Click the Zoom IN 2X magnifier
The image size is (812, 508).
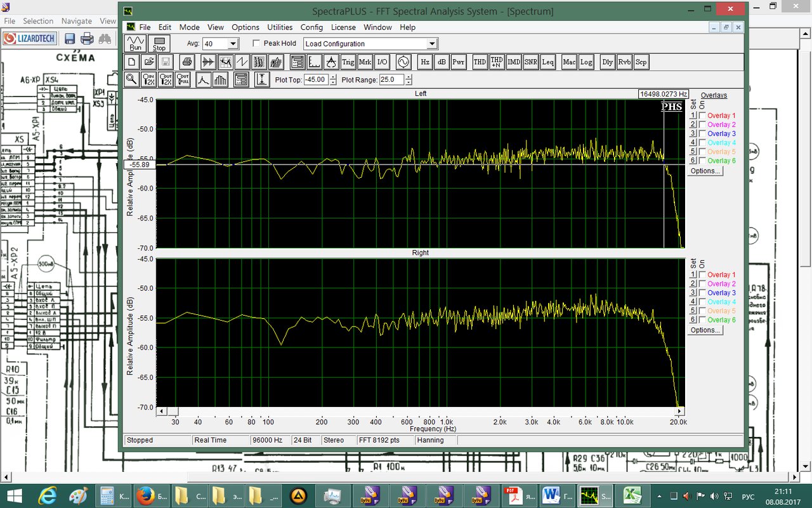pos(149,80)
